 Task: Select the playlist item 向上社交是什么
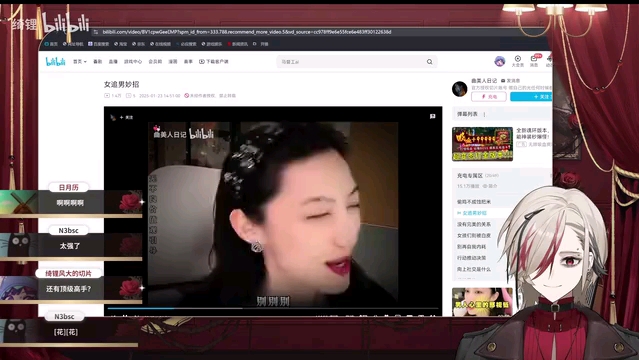coord(474,269)
